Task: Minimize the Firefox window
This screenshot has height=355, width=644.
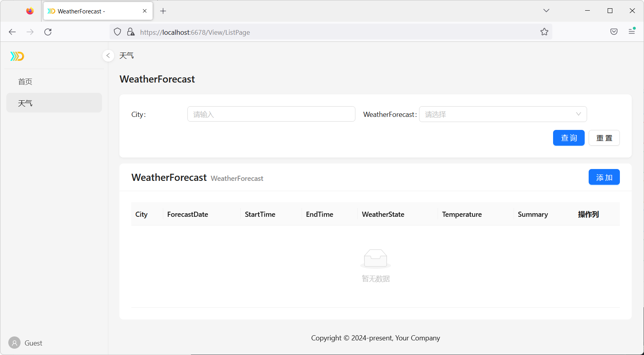Action: tap(587, 11)
